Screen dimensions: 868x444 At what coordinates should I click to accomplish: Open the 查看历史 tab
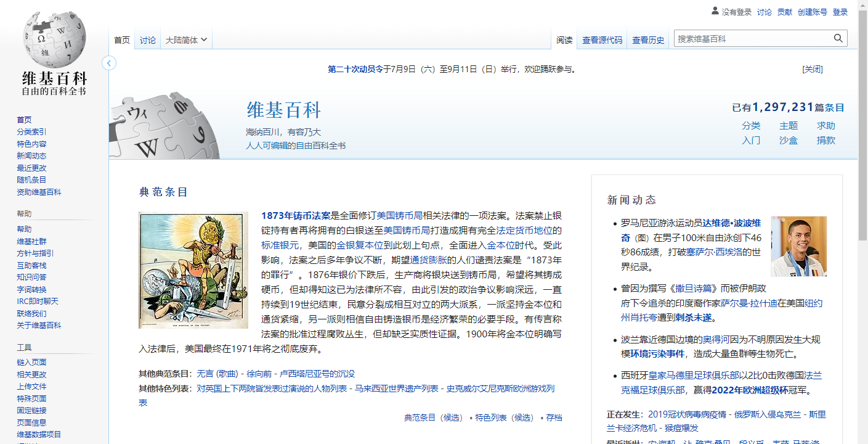(648, 40)
